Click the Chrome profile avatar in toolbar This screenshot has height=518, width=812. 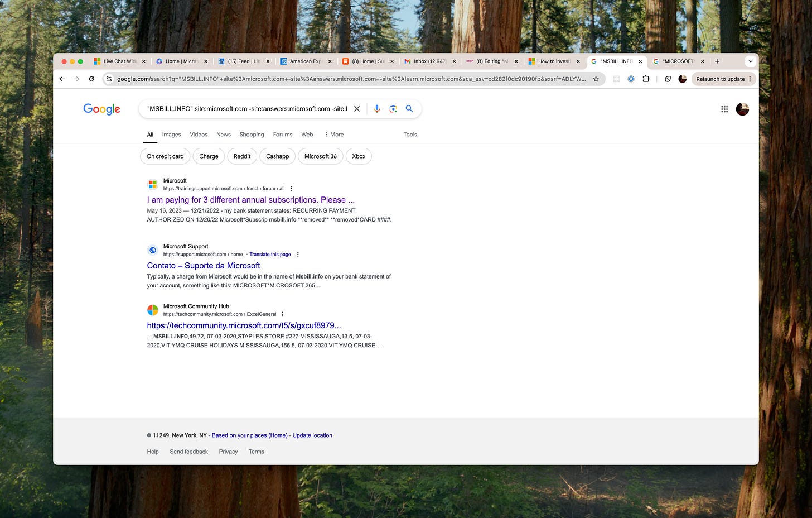coord(682,79)
